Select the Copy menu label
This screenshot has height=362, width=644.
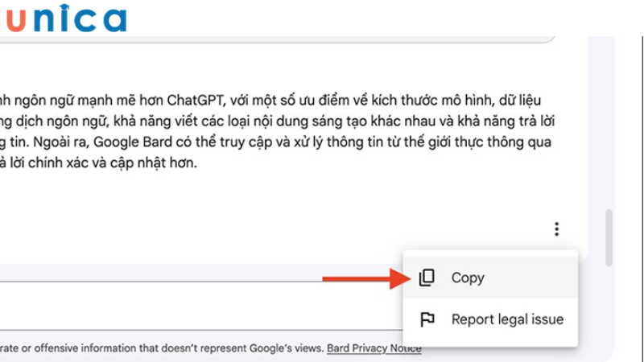[468, 278]
